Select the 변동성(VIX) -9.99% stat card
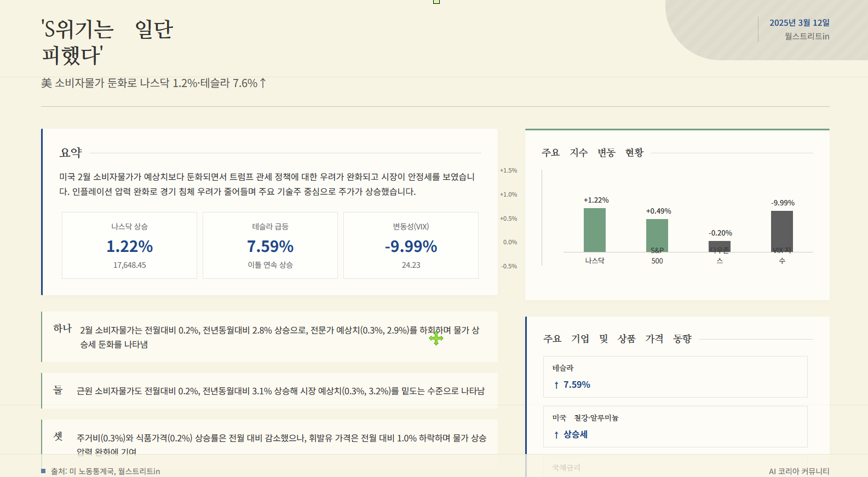868x477 pixels. tap(411, 245)
